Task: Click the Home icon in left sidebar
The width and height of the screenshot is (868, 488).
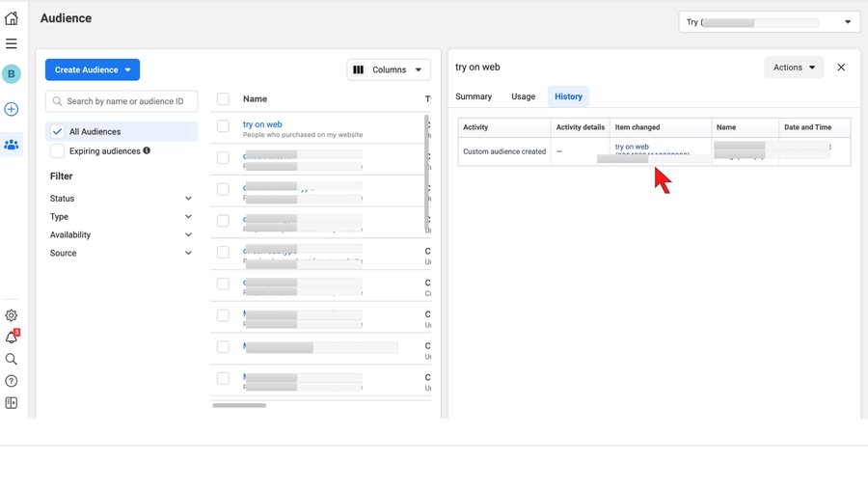Action: [12, 18]
